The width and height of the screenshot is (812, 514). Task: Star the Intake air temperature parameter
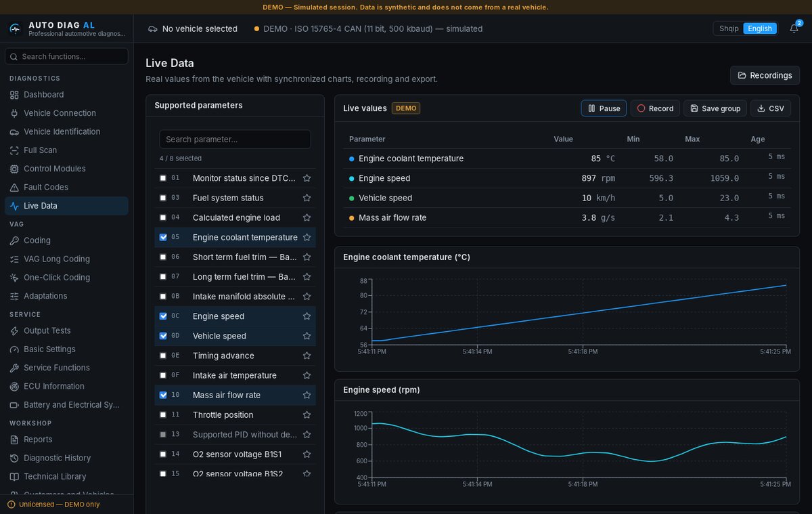click(307, 375)
